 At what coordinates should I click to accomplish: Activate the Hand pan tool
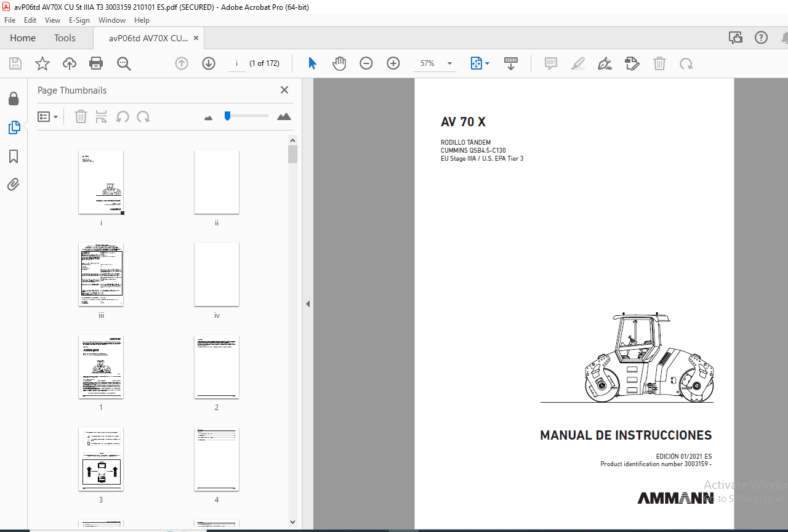339,63
